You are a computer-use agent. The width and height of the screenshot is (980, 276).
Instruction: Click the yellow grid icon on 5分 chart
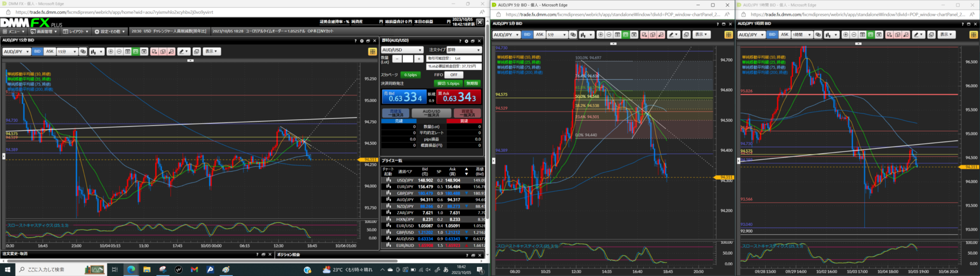coord(728,35)
